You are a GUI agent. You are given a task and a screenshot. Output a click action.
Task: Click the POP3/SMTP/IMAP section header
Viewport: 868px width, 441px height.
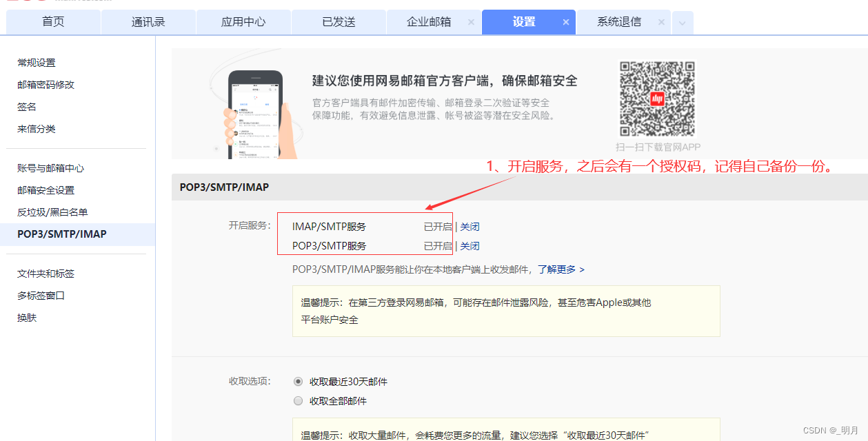tap(224, 187)
